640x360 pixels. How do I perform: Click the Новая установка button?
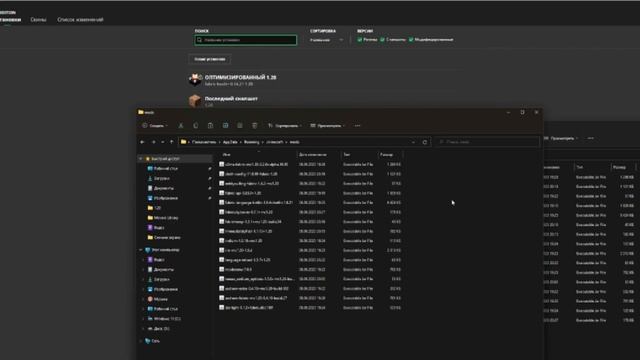pyautogui.click(x=209, y=59)
